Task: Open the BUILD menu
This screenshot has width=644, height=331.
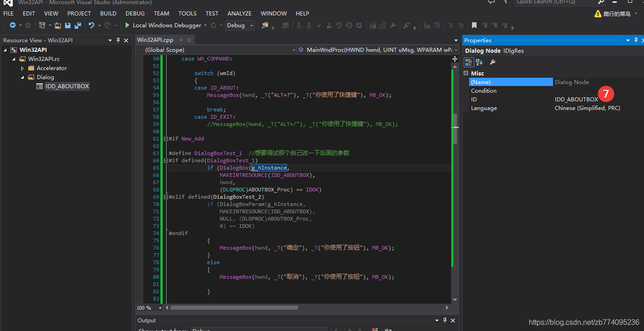Action: 108,13
